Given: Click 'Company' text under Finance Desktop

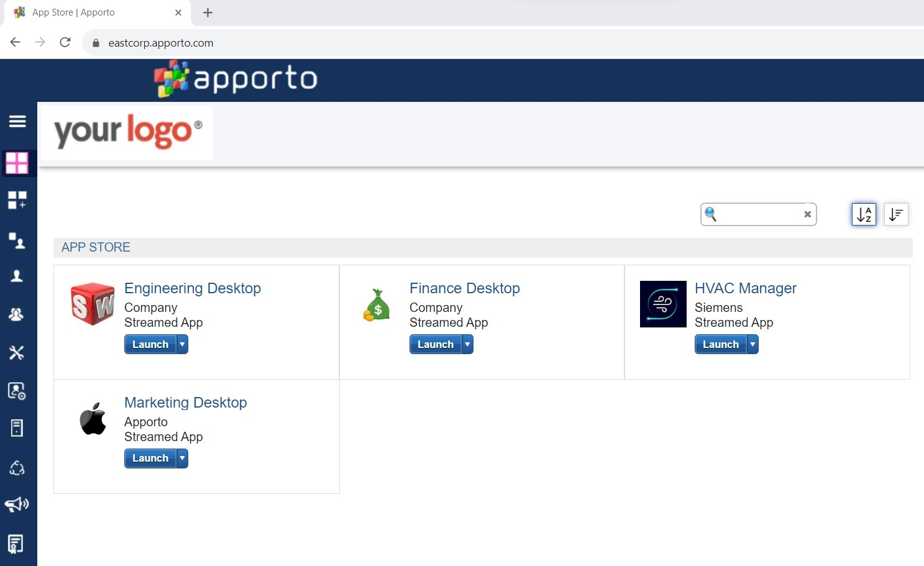Looking at the screenshot, I should click(436, 308).
